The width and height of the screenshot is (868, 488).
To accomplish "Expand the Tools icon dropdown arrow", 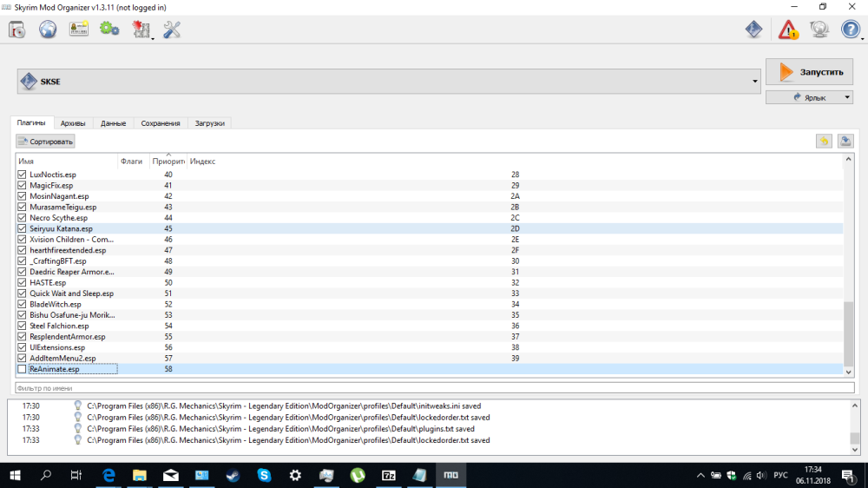I will click(x=152, y=38).
